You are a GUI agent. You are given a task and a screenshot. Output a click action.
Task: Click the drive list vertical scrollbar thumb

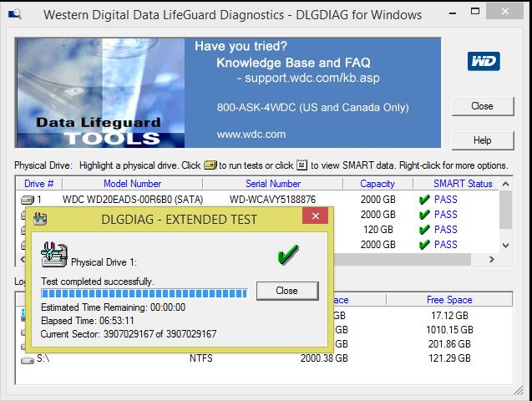[505, 210]
